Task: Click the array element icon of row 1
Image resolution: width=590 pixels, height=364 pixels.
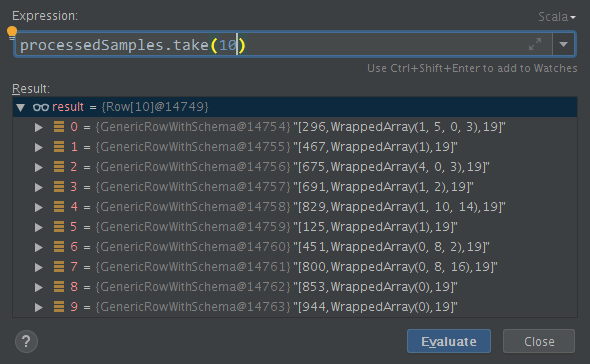Action: [59, 147]
